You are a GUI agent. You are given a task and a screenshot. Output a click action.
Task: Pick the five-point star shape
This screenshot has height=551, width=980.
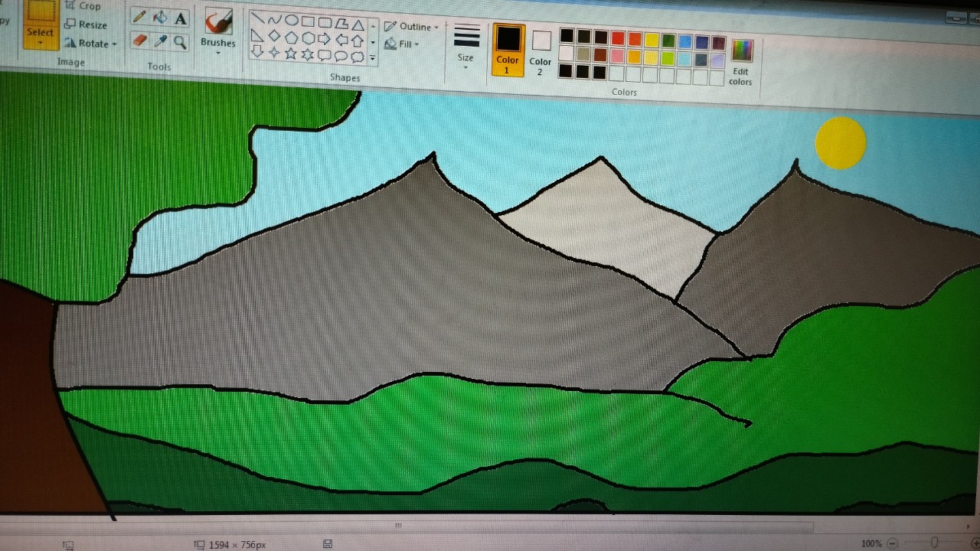[x=291, y=54]
